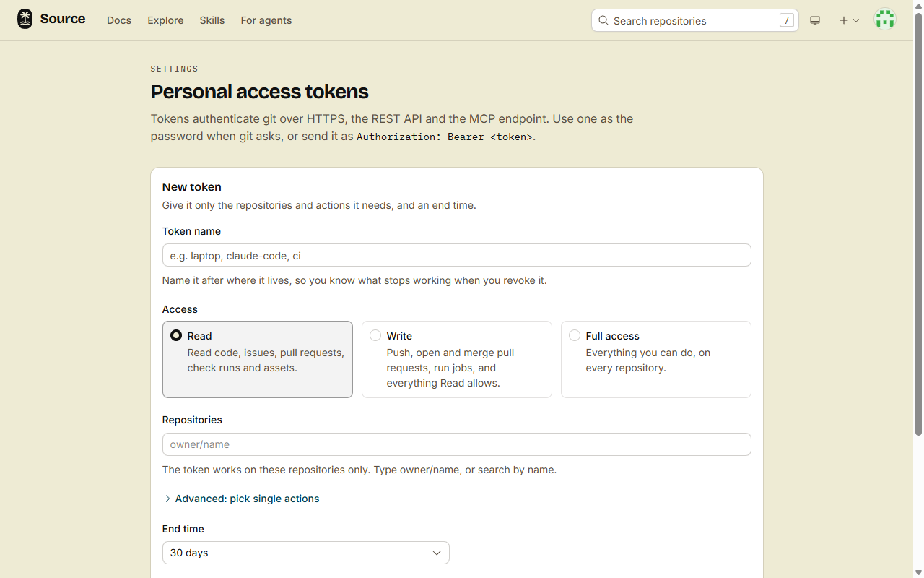Image resolution: width=924 pixels, height=578 pixels.
Task: Open the Skills nav item
Action: (212, 20)
